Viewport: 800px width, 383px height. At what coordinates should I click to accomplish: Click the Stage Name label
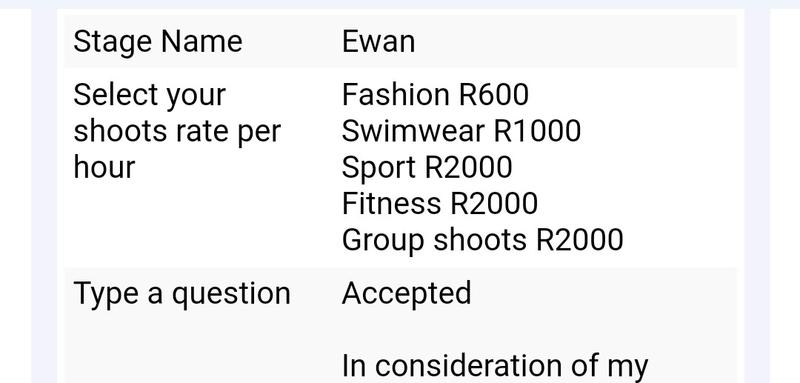[x=158, y=42]
